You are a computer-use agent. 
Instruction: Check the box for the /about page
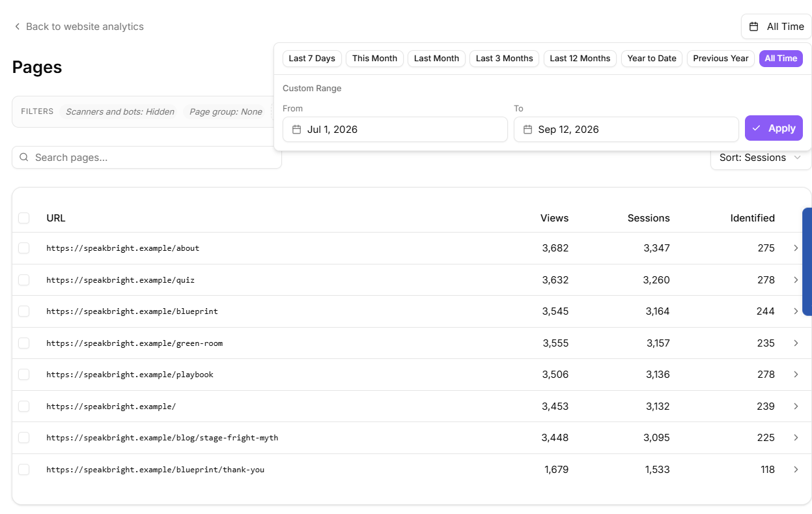click(24, 248)
